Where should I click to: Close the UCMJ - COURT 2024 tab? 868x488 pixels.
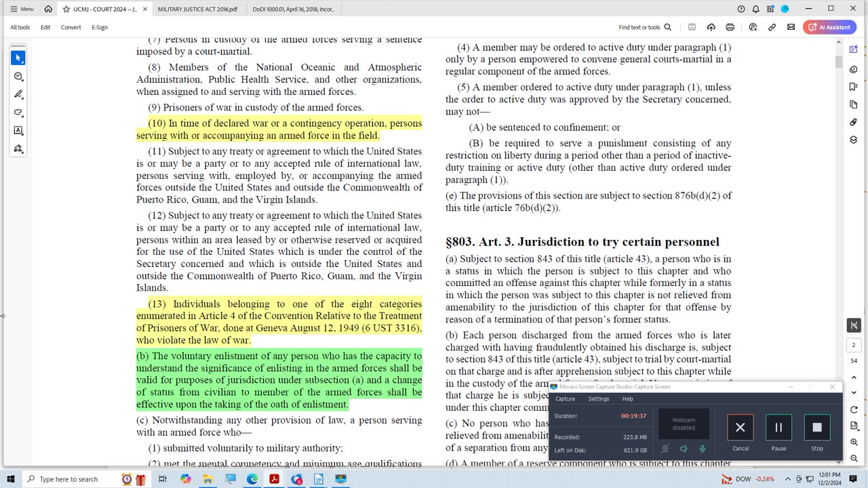pyautogui.click(x=144, y=9)
